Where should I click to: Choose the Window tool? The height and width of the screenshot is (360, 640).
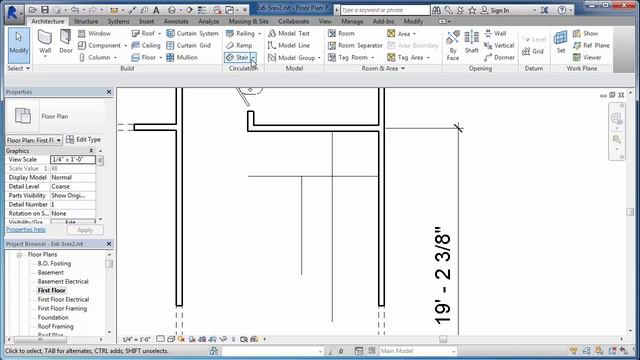tap(95, 33)
